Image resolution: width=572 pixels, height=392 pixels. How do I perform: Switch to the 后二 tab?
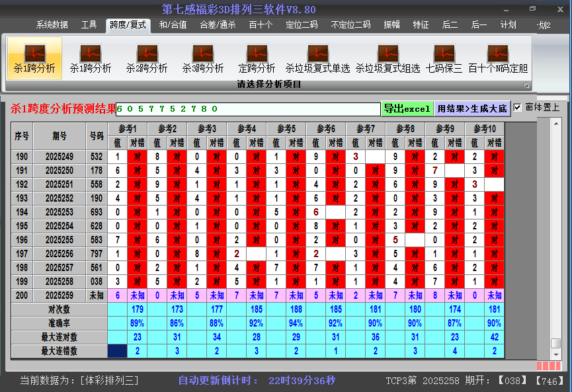tap(450, 25)
